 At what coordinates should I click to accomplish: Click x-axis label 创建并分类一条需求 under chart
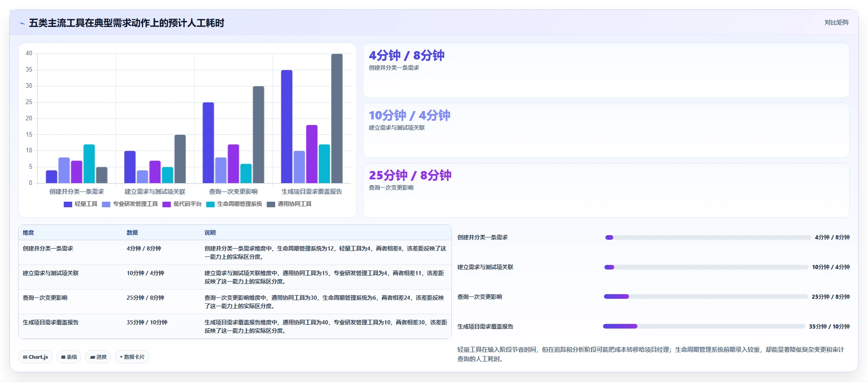[77, 191]
